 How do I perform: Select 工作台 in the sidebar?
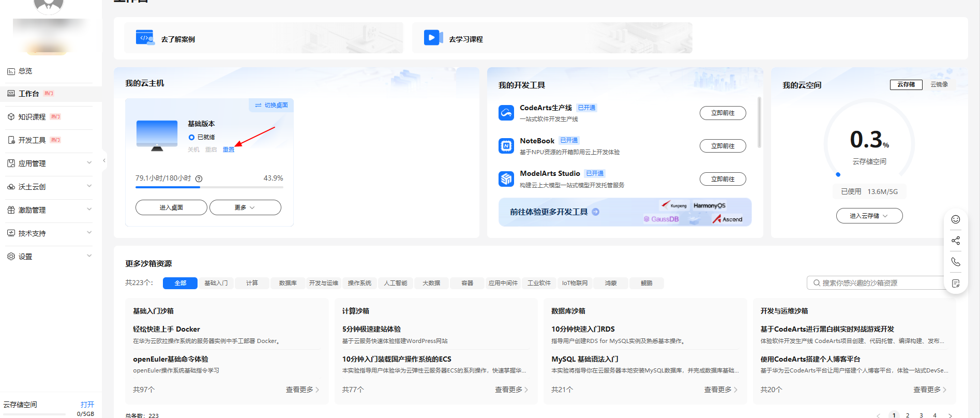pyautogui.click(x=29, y=94)
